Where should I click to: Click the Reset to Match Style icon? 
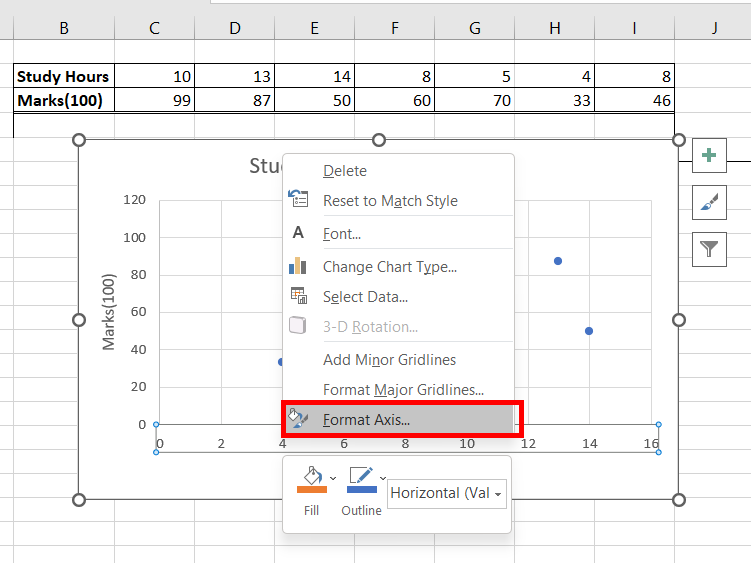pos(298,200)
